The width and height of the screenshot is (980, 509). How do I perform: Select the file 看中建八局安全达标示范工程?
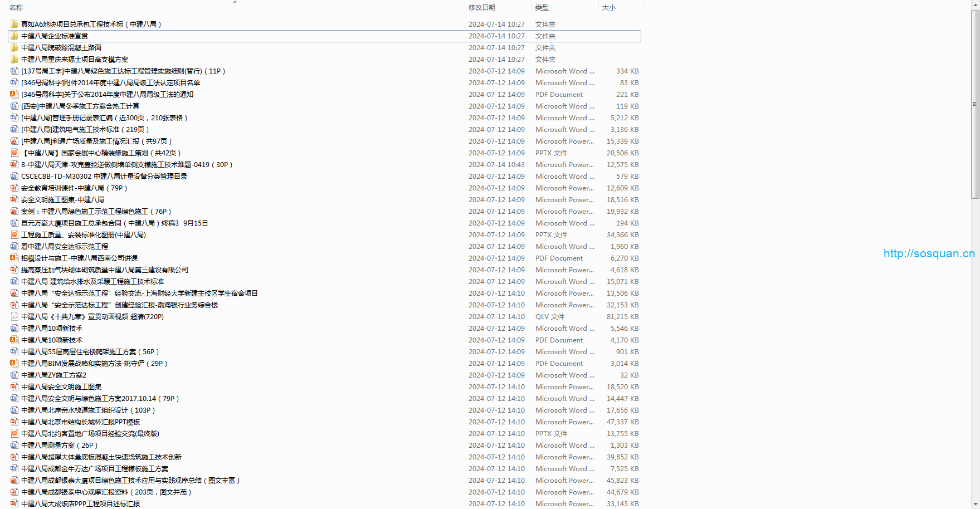(65, 246)
